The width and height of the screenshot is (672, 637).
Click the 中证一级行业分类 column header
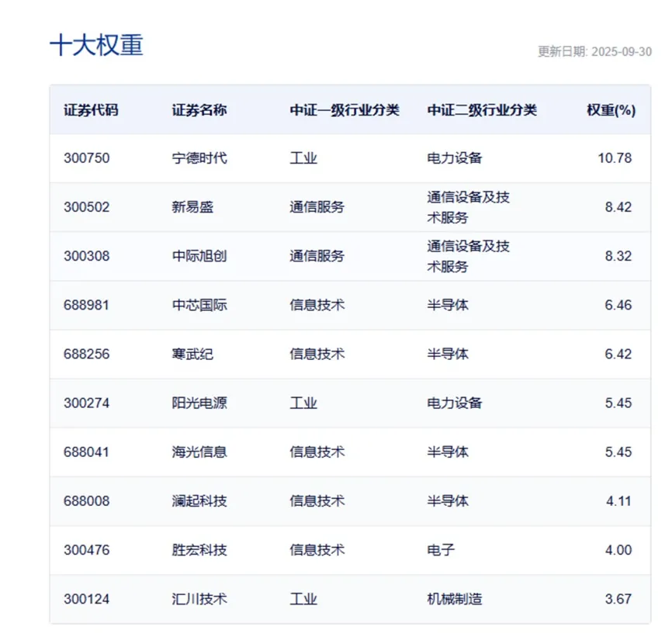344,110
